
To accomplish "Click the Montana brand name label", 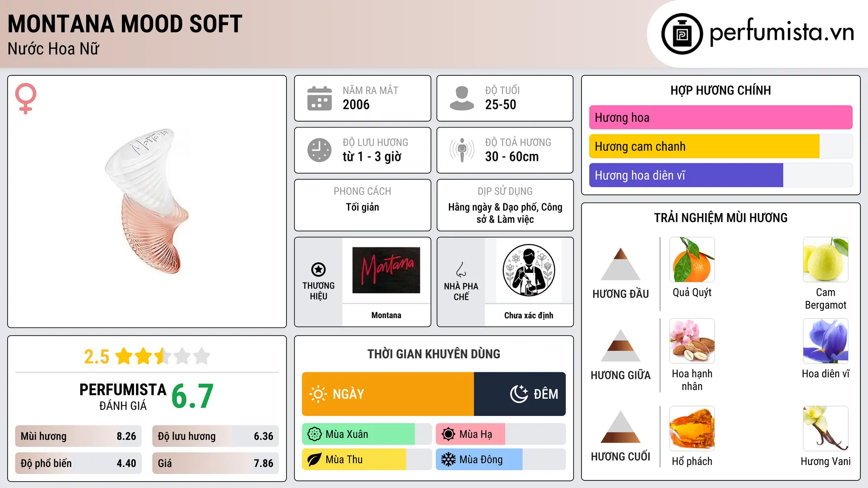I will coord(386,315).
